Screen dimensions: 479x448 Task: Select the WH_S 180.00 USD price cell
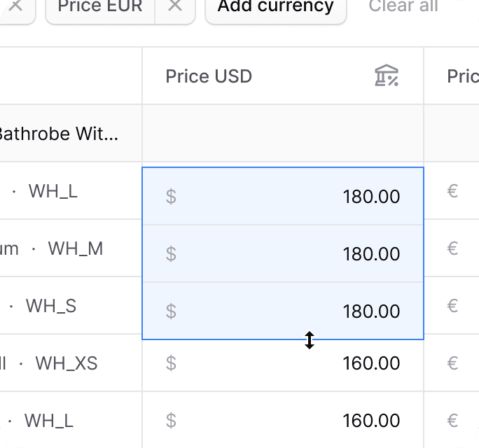283,311
